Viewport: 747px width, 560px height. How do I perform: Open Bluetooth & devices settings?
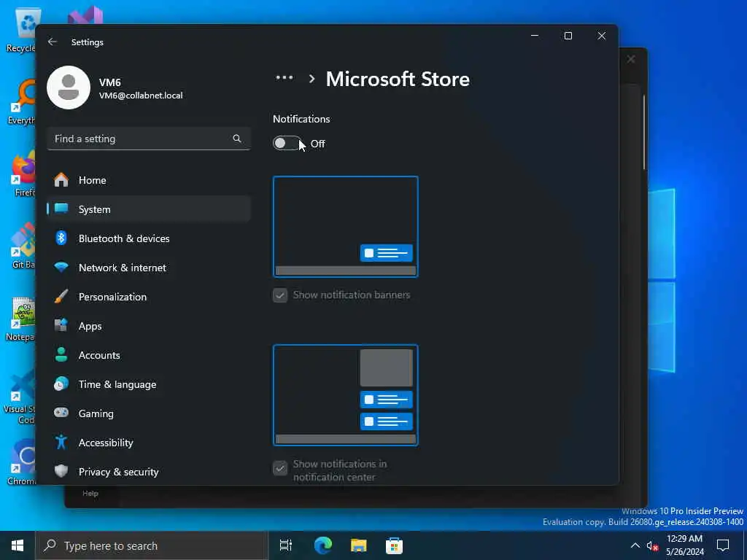pyautogui.click(x=149, y=238)
